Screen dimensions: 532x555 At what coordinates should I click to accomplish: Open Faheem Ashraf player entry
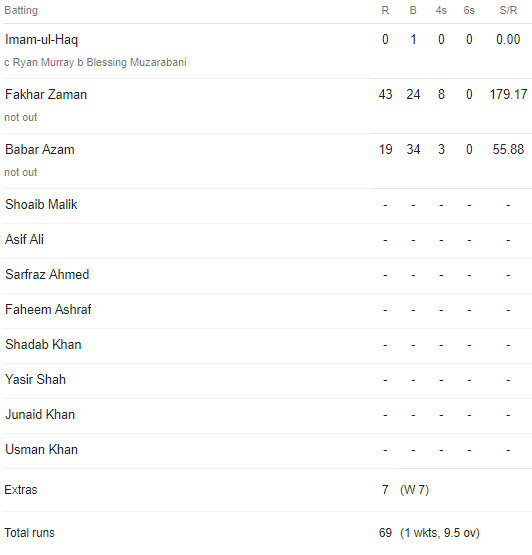(x=48, y=309)
